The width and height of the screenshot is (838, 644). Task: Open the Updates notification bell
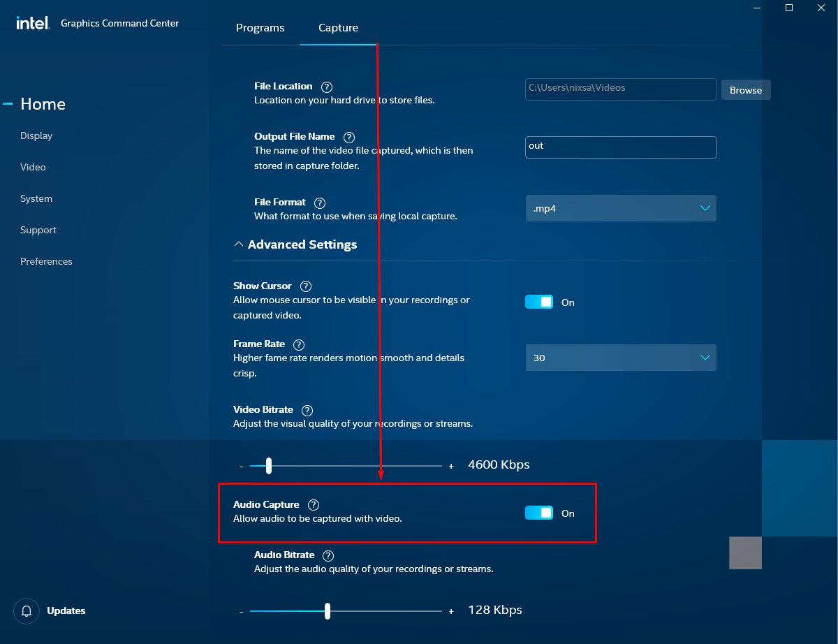[x=27, y=610]
